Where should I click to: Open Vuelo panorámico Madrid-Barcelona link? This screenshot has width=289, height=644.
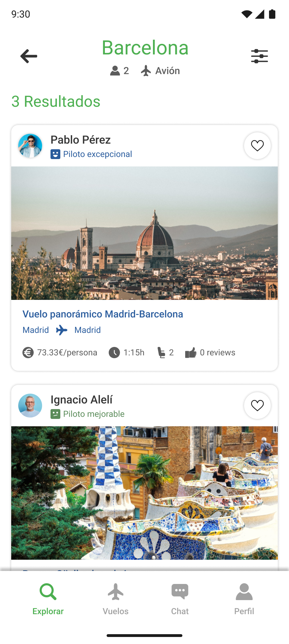[103, 314]
